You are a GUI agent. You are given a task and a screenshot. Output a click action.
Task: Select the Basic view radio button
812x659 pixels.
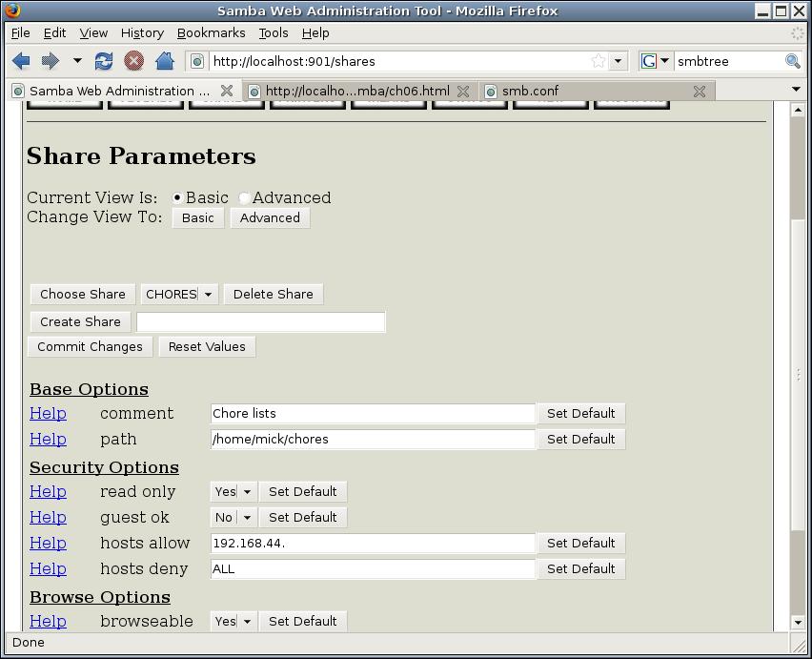point(177,198)
